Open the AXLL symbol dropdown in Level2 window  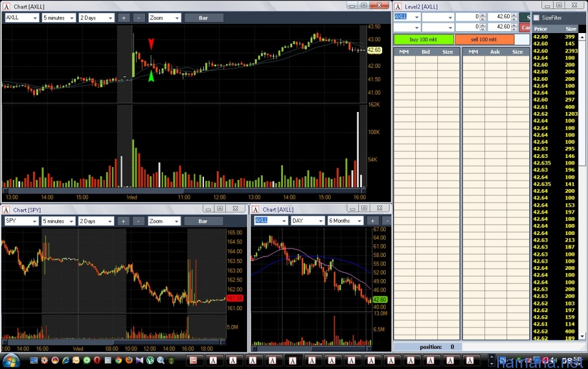click(417, 17)
